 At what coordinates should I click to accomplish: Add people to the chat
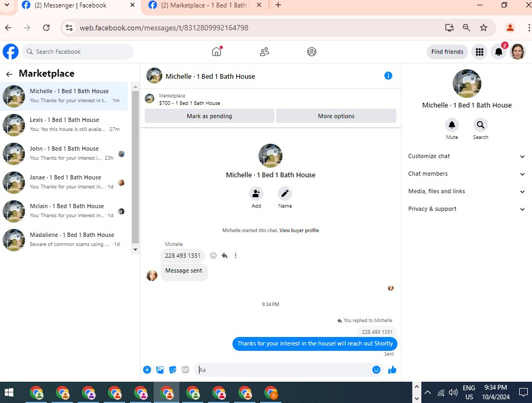tap(256, 194)
